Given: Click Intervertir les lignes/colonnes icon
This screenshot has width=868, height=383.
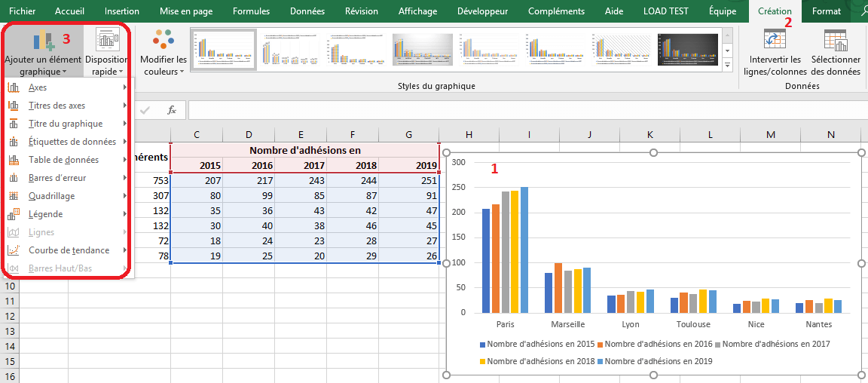Looking at the screenshot, I should 775,39.
